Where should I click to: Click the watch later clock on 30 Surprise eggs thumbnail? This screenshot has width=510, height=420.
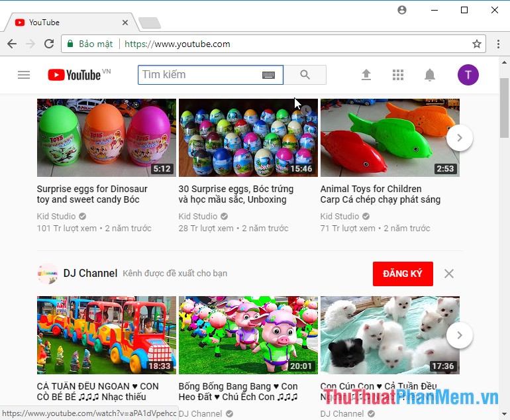tap(306, 110)
